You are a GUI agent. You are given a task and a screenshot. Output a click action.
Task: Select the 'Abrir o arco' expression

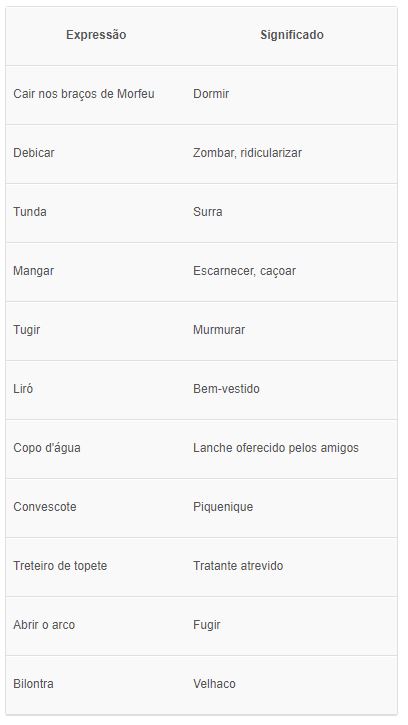pos(44,625)
